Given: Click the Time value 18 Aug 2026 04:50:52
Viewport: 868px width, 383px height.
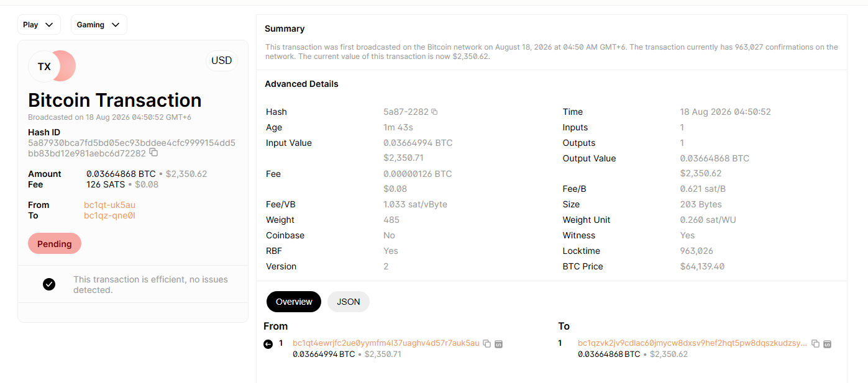Looking at the screenshot, I should point(725,112).
